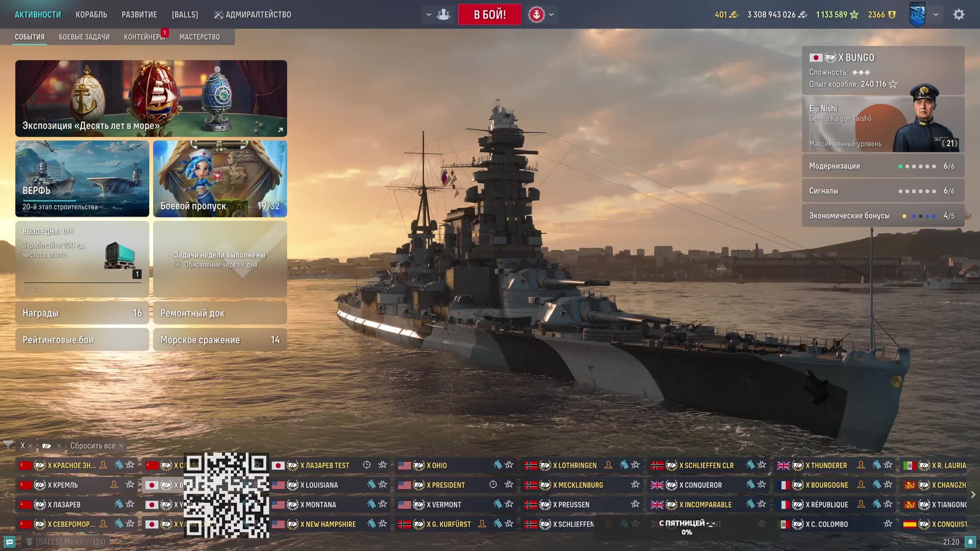Click the red battle type anchor icon
The image size is (980, 551).
click(x=536, y=15)
